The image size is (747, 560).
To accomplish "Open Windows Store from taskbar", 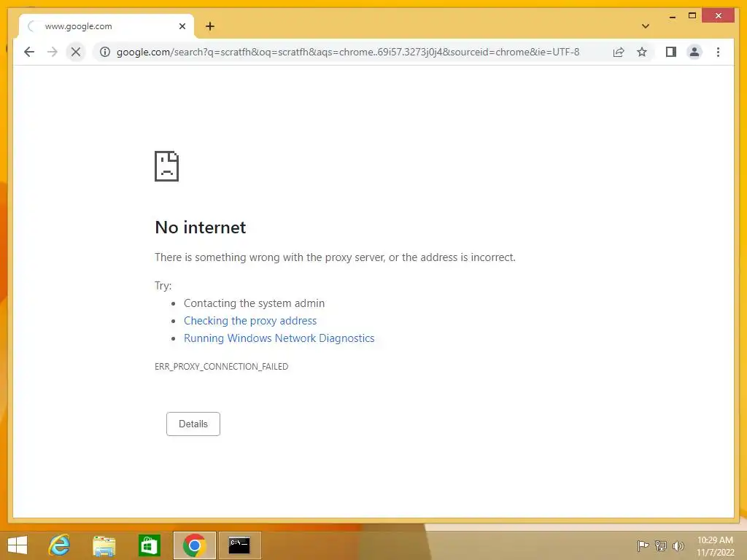I will pyautogui.click(x=149, y=545).
